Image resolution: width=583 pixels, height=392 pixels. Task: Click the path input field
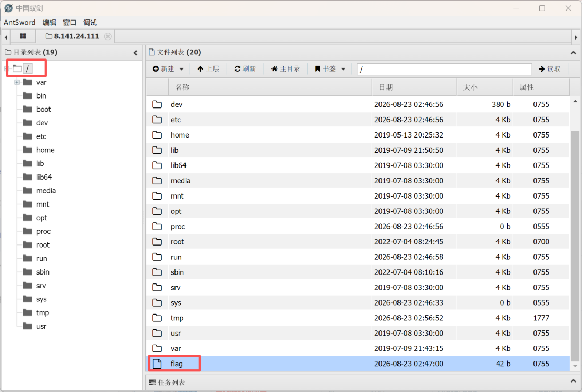pyautogui.click(x=444, y=69)
